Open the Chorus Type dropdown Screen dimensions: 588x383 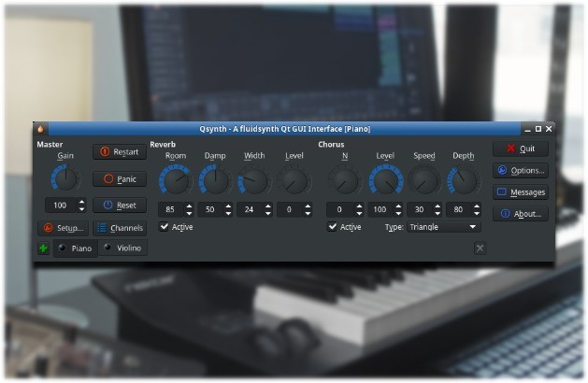444,227
